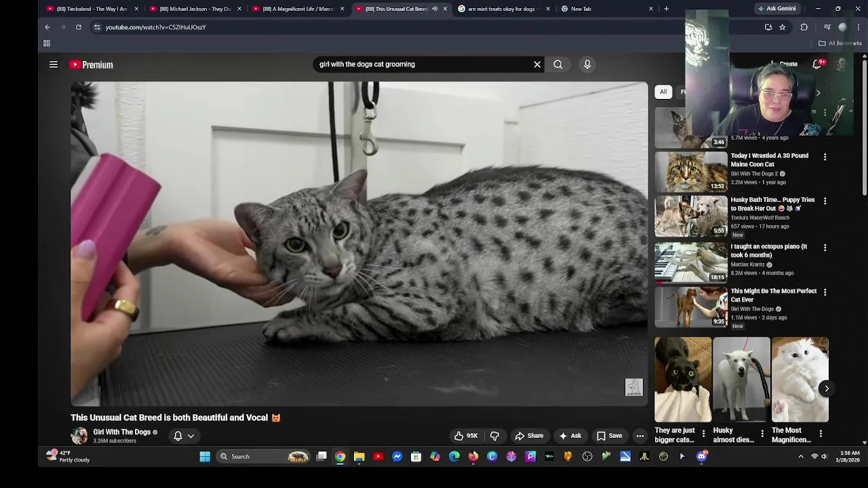
Task: Play Husky Bath Time video thumbnail
Action: pyautogui.click(x=691, y=216)
